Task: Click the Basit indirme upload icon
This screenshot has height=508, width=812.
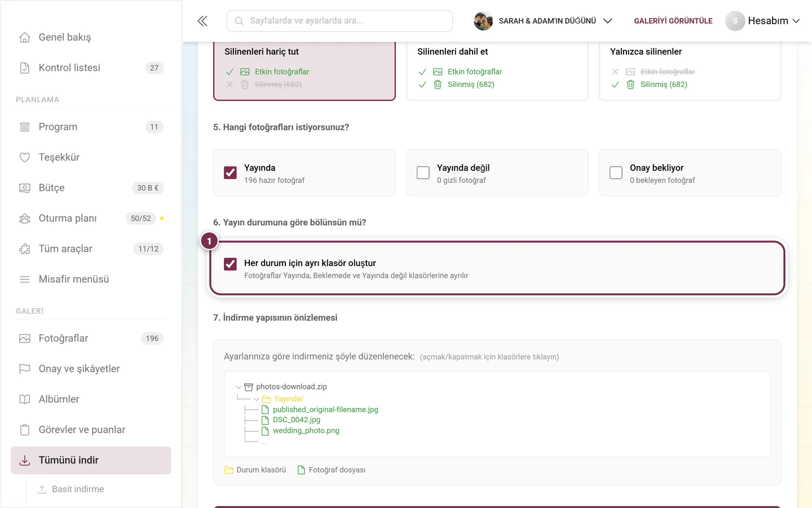Action: coord(42,489)
